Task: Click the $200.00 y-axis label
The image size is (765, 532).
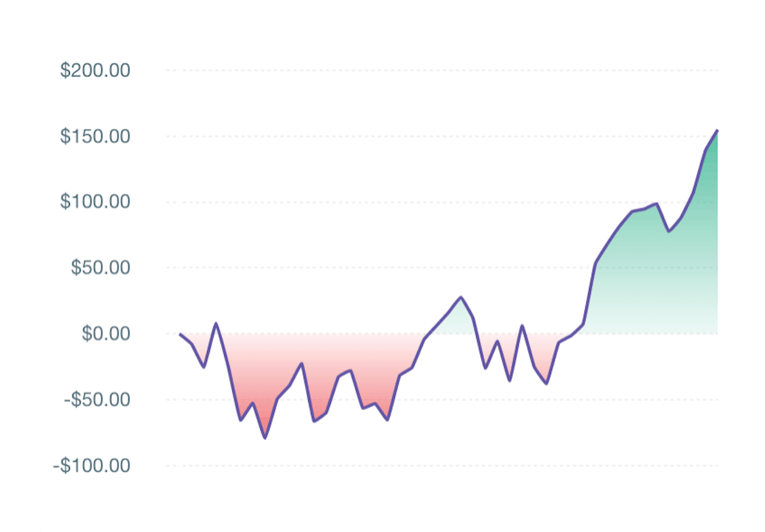Action: point(95,71)
